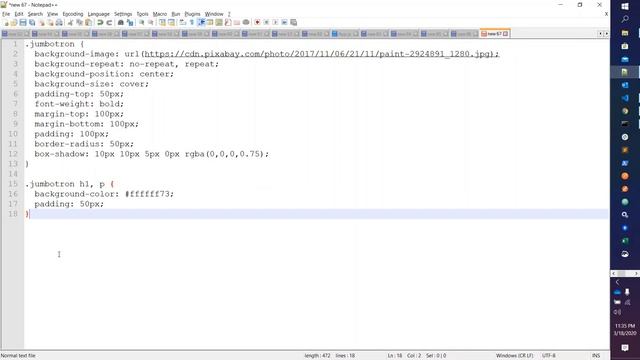Click the macro Playback toolbar icon
The height and width of the screenshot is (360, 640).
click(275, 22)
